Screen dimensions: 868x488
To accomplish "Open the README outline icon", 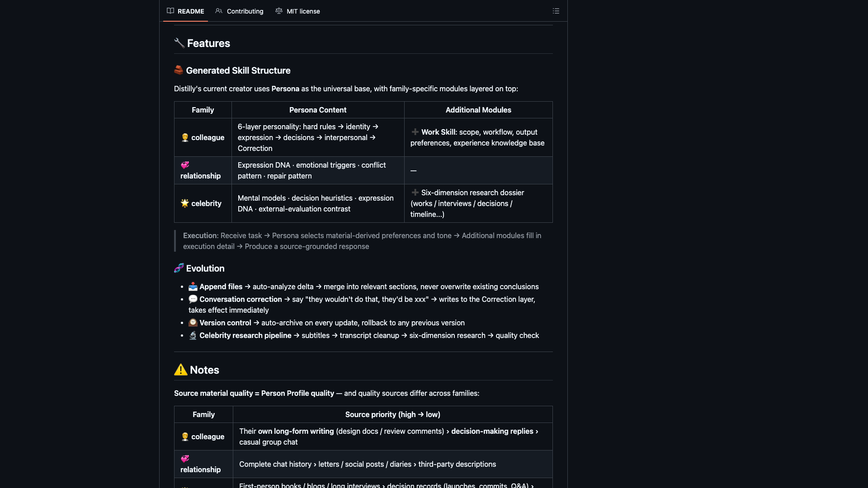I will point(556,11).
